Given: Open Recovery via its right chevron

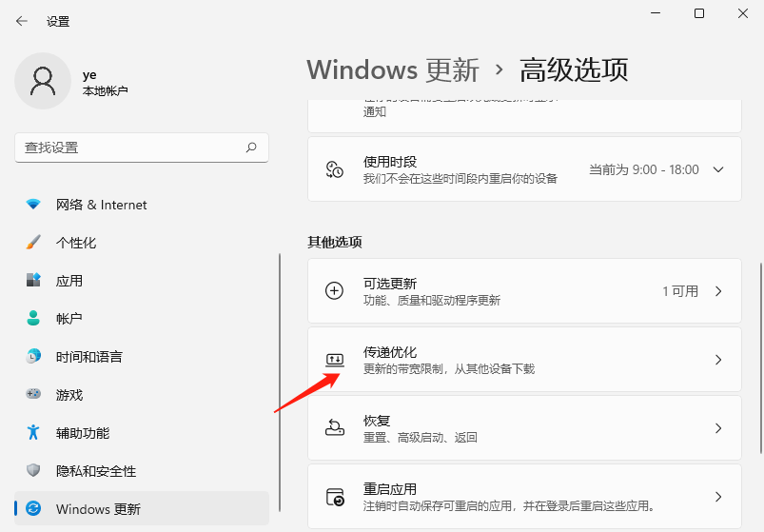Looking at the screenshot, I should [718, 428].
